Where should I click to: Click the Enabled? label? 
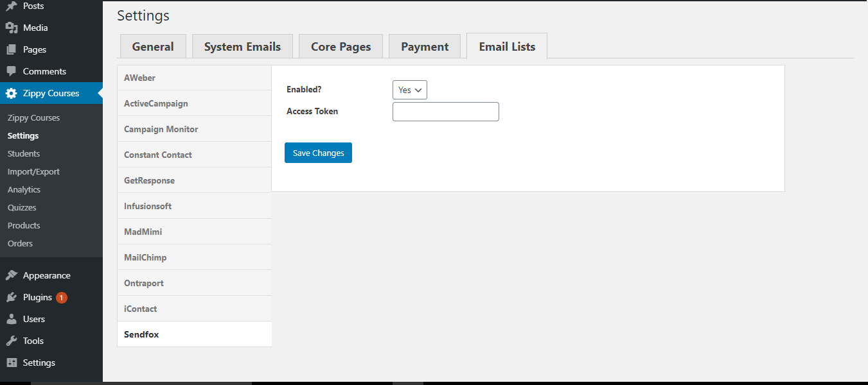[304, 89]
